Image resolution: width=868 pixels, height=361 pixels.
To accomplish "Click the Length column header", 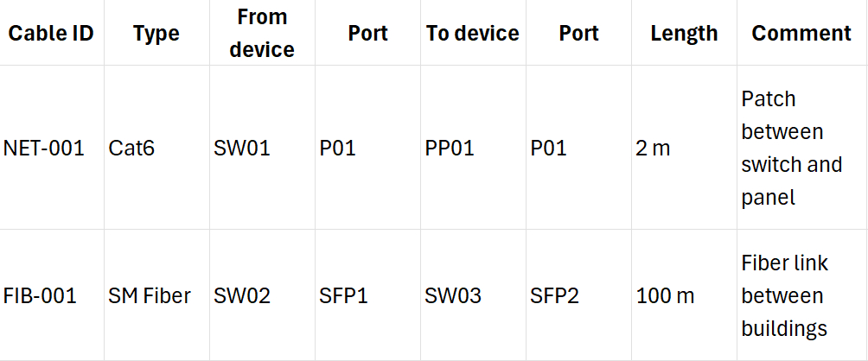I will tap(684, 34).
